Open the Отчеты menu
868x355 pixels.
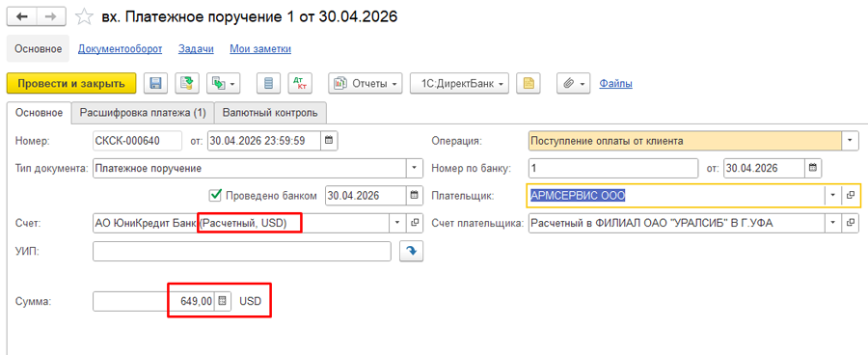pyautogui.click(x=365, y=84)
